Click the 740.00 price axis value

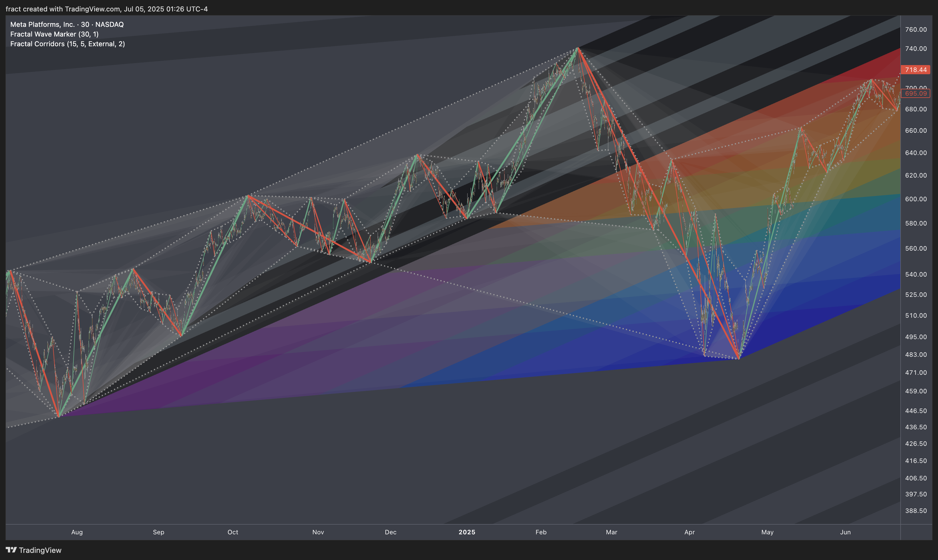[x=916, y=49]
